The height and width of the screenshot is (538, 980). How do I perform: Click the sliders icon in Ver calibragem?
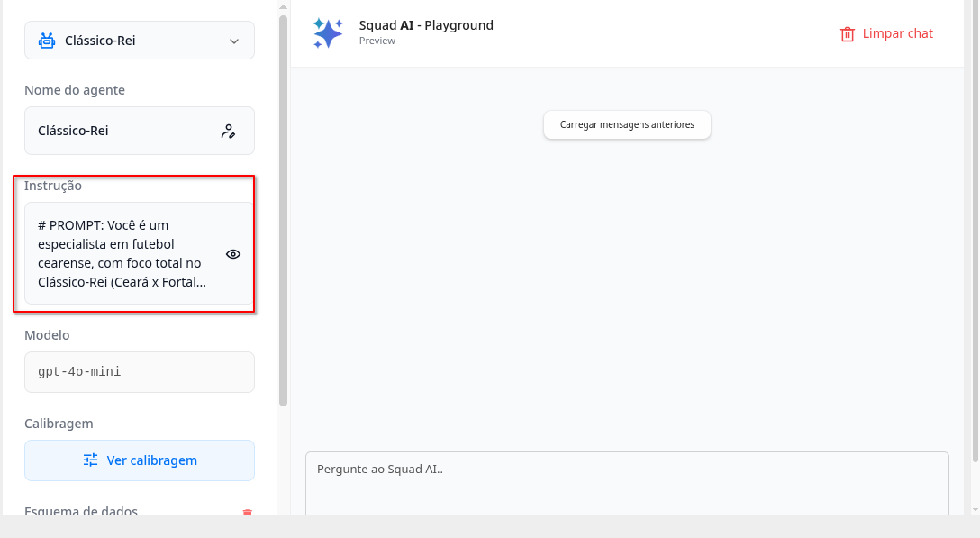(91, 460)
